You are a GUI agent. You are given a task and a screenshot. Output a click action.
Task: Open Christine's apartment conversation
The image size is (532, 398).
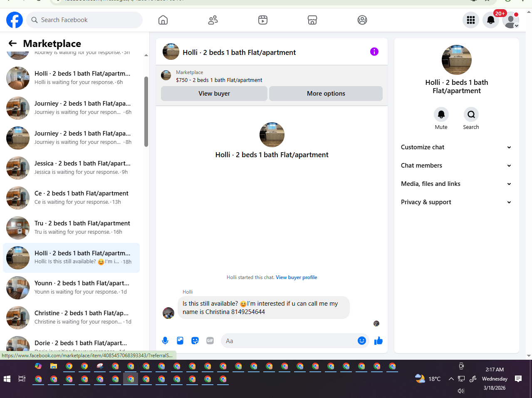(72, 318)
